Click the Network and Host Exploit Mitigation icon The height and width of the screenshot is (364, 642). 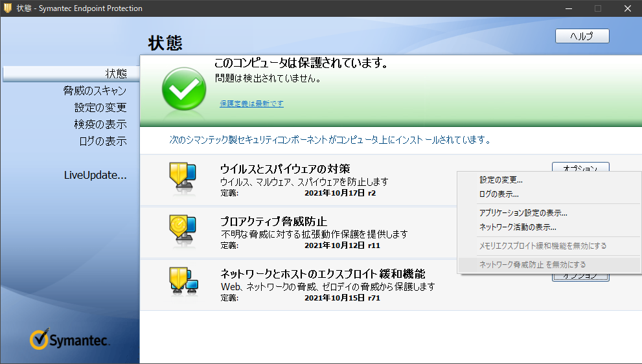coord(184,281)
